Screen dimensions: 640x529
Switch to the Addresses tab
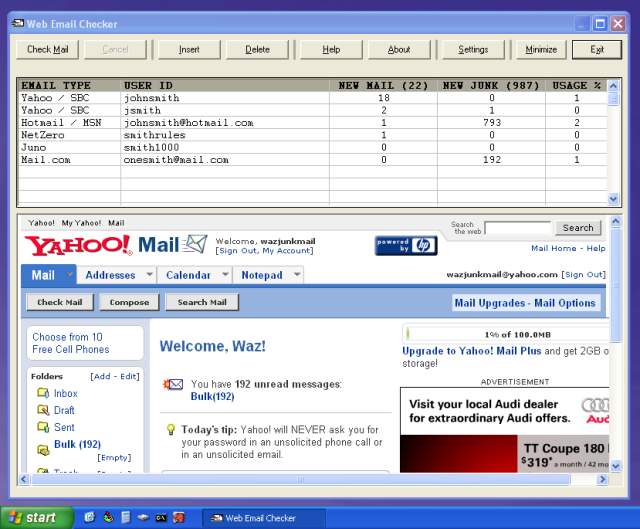pyautogui.click(x=110, y=275)
